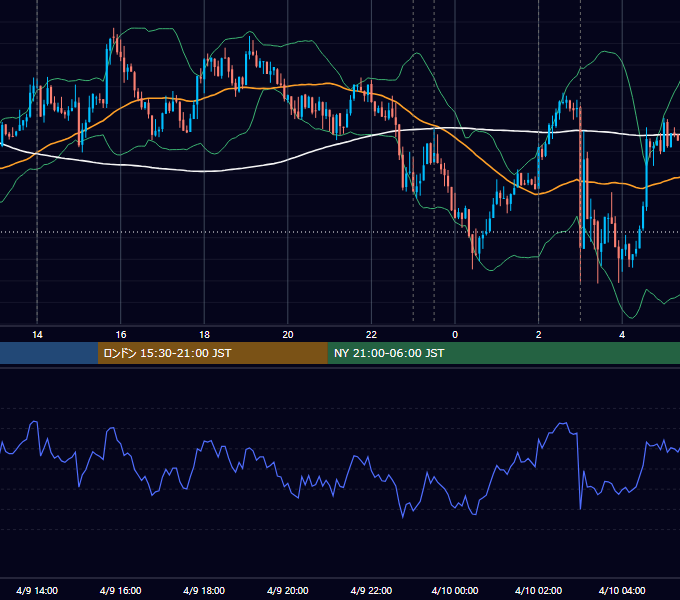This screenshot has height=600, width=680.
Task: Click the 0 hour label on price chart axis
Action: pos(455,335)
